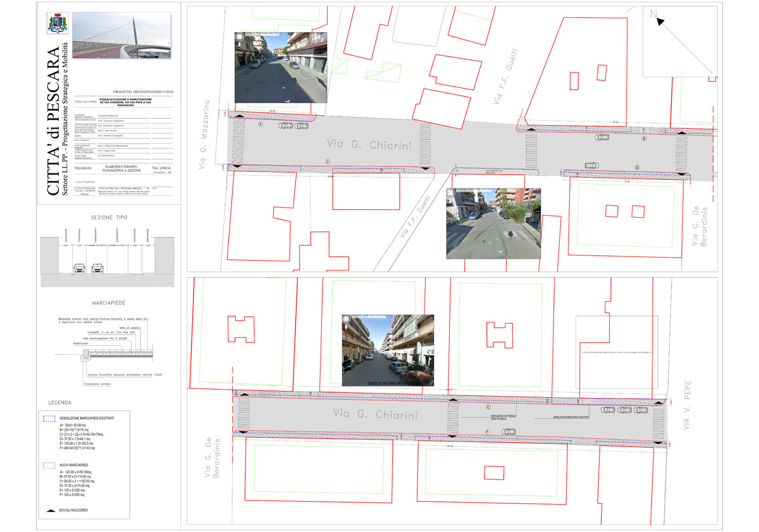Click the circled E marker on lower plan
The image size is (759, 532).
pyautogui.click(x=488, y=407)
